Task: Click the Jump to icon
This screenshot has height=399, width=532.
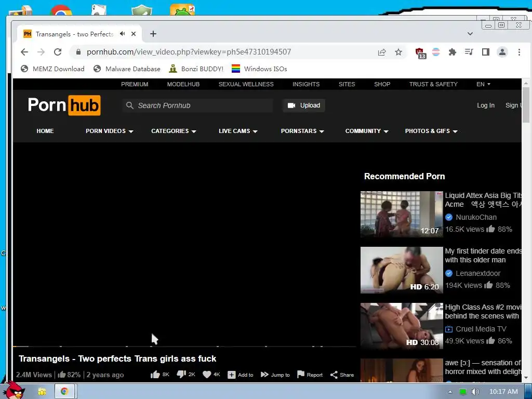Action: pyautogui.click(x=264, y=375)
